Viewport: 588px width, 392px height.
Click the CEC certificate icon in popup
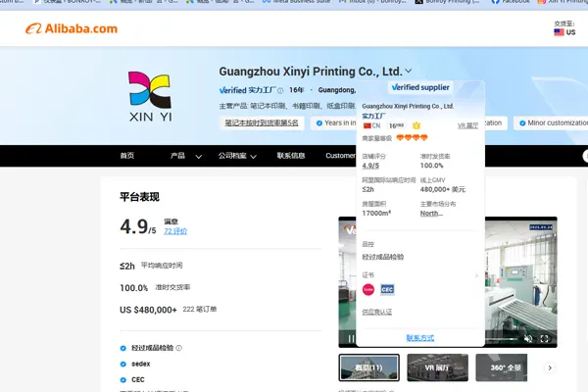[387, 289]
